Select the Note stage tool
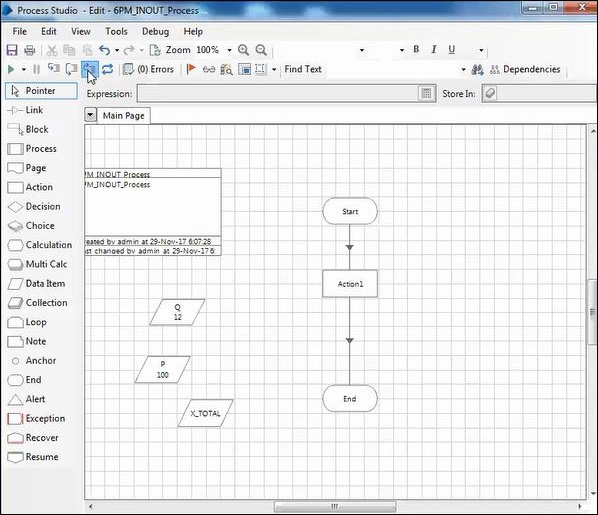The image size is (598, 515). [26, 341]
